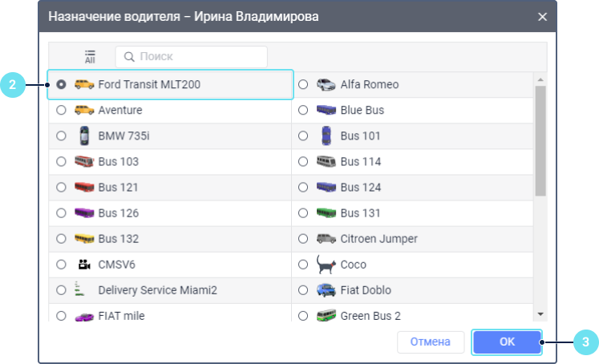Click the Отмена cancel button
The image size is (599, 364).
pyautogui.click(x=430, y=342)
